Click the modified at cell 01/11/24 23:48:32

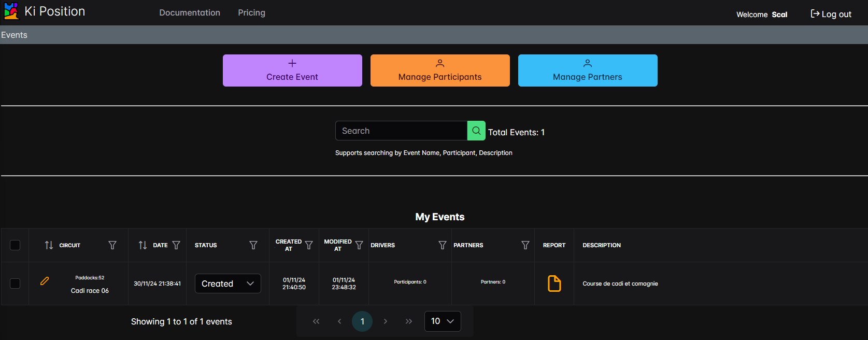[344, 284]
